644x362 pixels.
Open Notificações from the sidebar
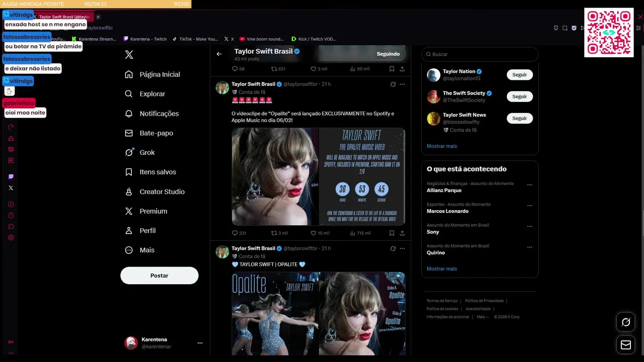pos(152,114)
